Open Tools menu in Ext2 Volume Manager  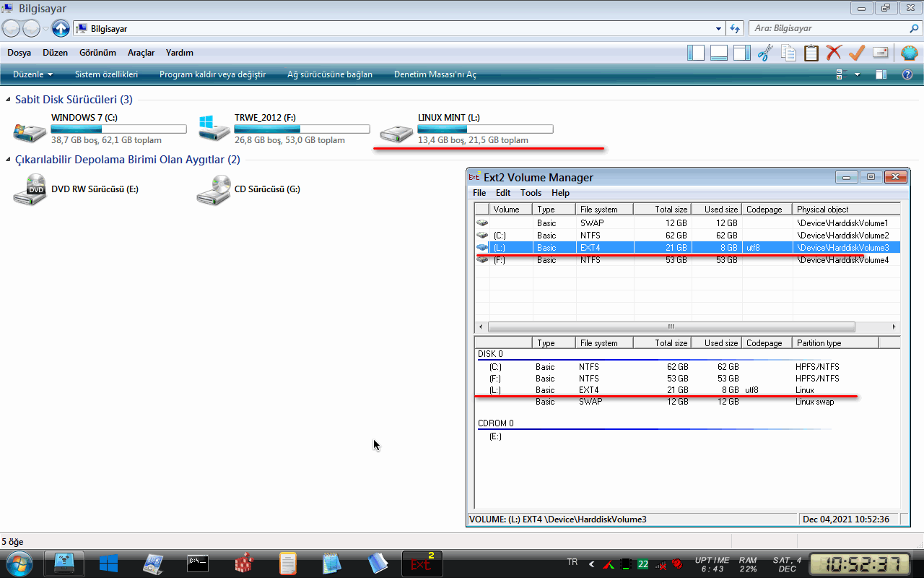(x=531, y=193)
